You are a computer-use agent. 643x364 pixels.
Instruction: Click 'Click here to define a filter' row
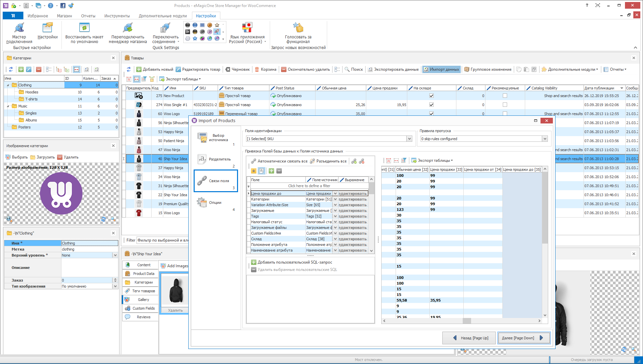(x=309, y=186)
